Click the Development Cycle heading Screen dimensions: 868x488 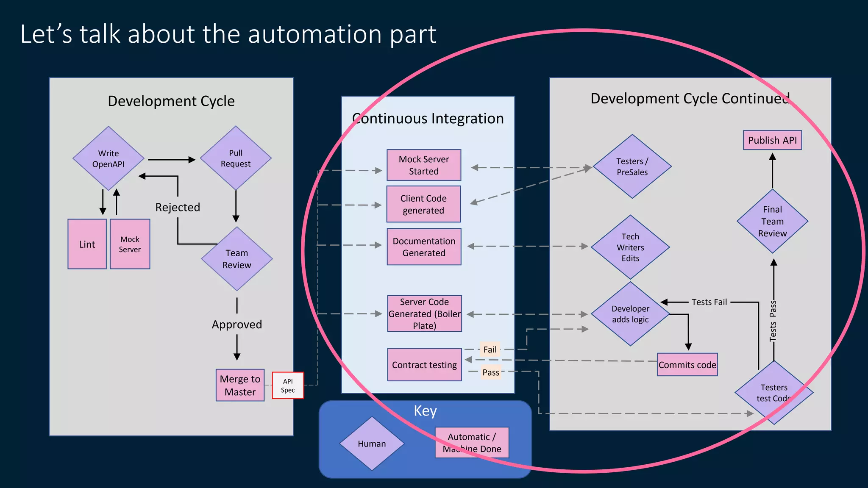point(171,101)
